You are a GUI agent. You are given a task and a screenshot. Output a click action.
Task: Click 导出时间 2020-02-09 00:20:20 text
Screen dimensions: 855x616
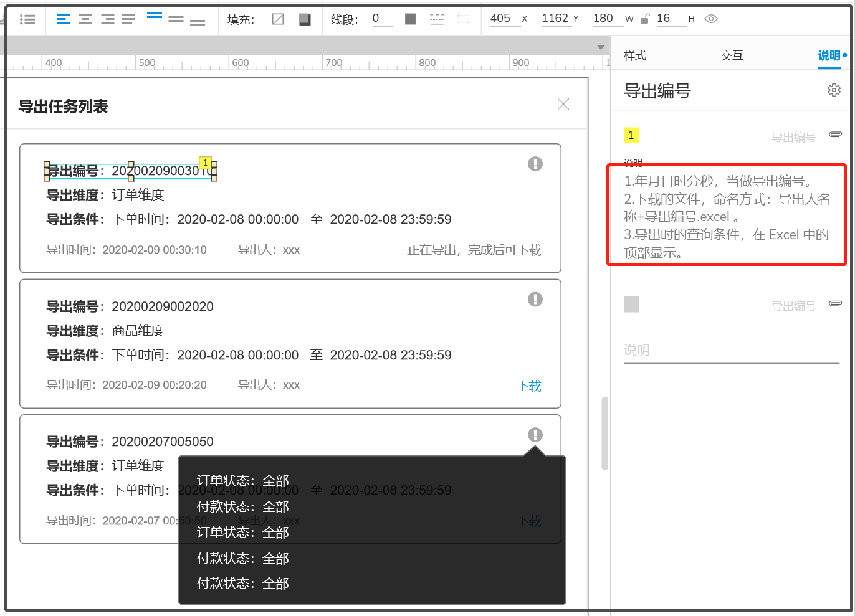(127, 385)
